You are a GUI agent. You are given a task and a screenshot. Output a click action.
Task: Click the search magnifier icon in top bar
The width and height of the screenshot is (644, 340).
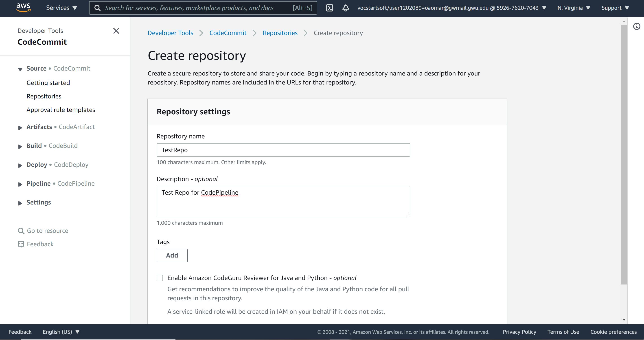(x=98, y=8)
